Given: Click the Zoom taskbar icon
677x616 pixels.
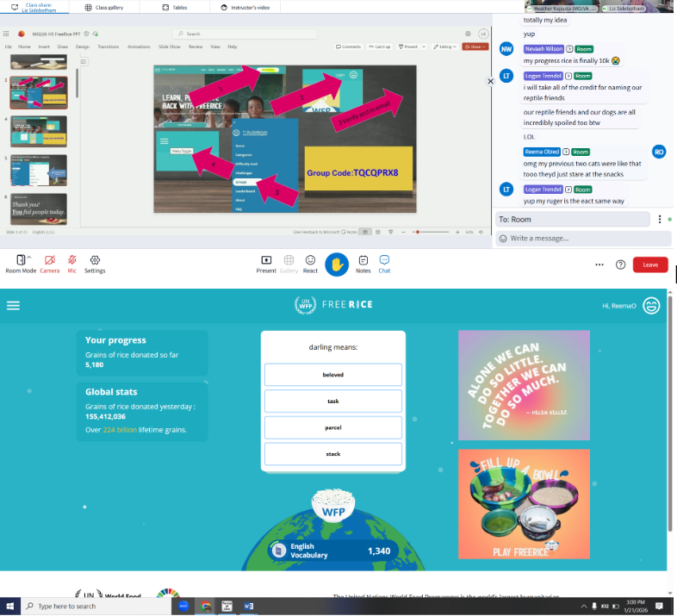Looking at the screenshot, I should point(183,606).
